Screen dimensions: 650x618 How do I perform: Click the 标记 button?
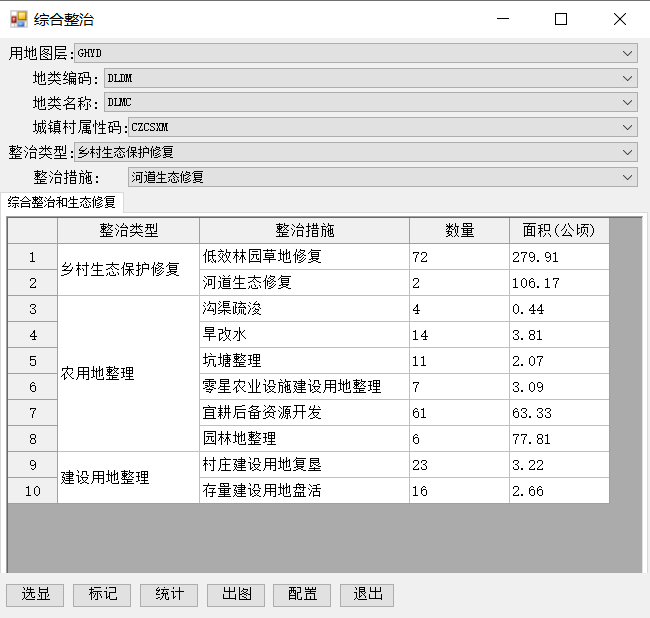pos(102,595)
